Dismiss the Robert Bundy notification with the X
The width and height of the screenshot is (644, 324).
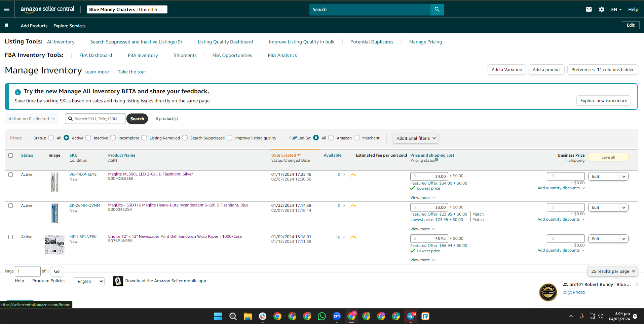[637, 285]
